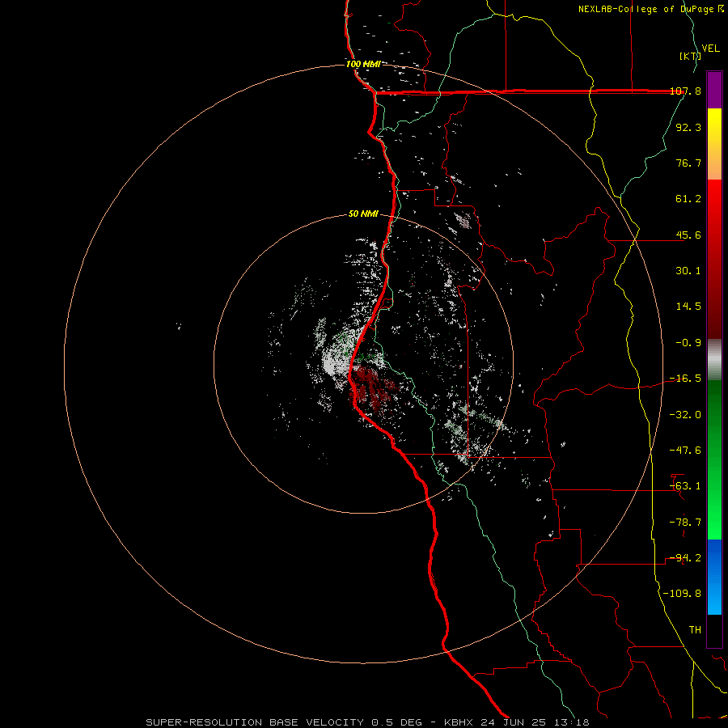Select the -109.8 scale value

tap(682, 594)
